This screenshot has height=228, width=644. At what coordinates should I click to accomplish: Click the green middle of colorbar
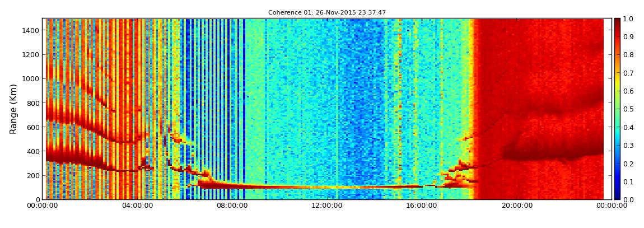point(618,109)
